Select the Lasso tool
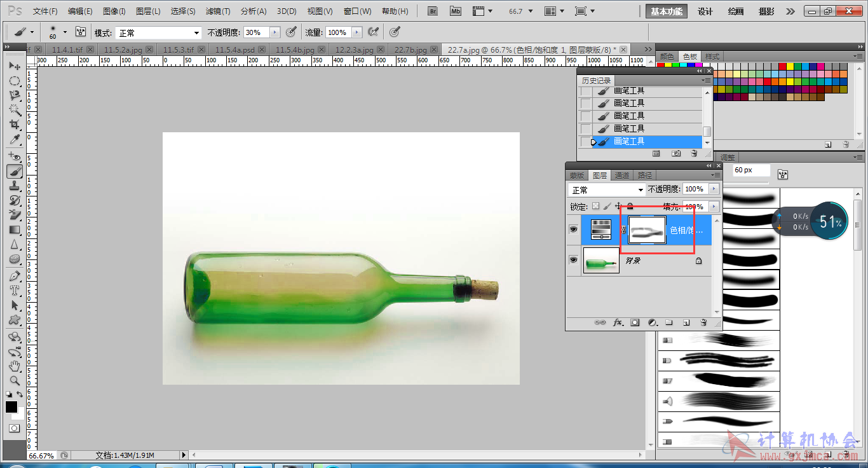The height and width of the screenshot is (468, 868). [x=15, y=95]
